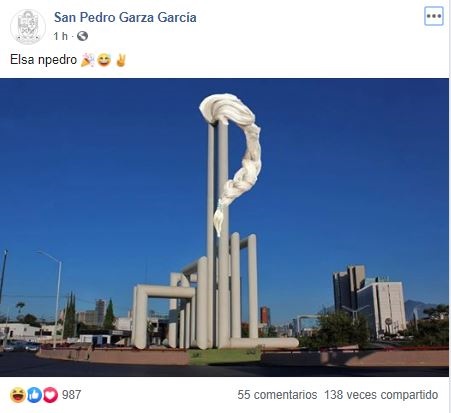The image size is (451, 413).
Task: Open the 55 comentarios link
Action: [x=277, y=395]
